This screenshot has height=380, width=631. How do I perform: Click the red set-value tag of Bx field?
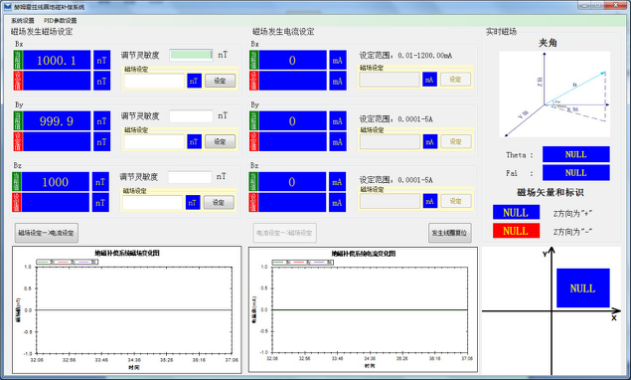coord(19,81)
